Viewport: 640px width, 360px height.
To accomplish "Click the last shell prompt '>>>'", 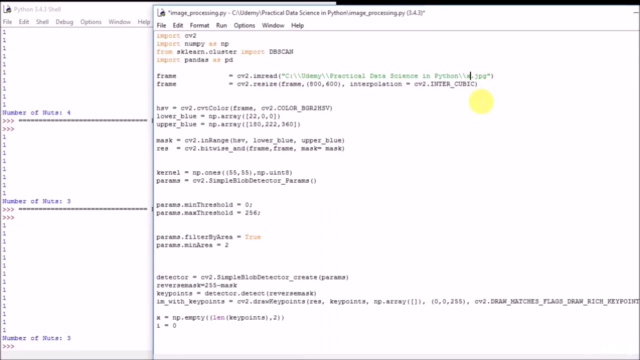I will coord(8,347).
